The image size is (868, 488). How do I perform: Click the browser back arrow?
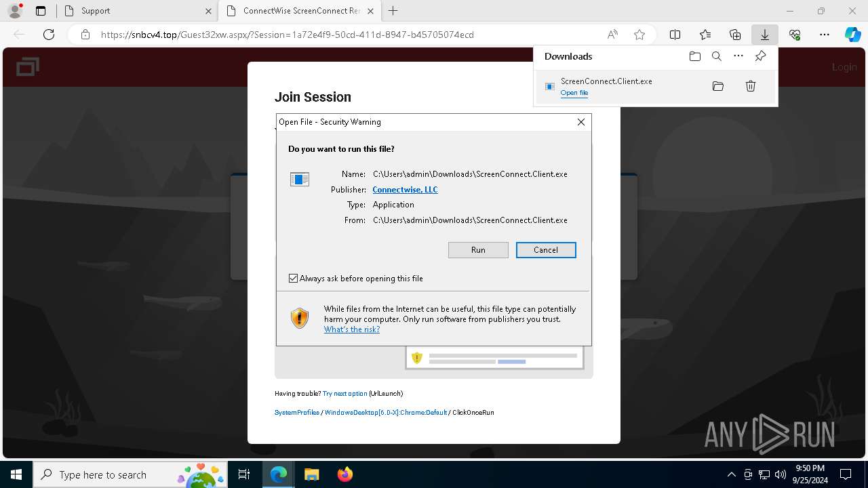[x=19, y=35]
